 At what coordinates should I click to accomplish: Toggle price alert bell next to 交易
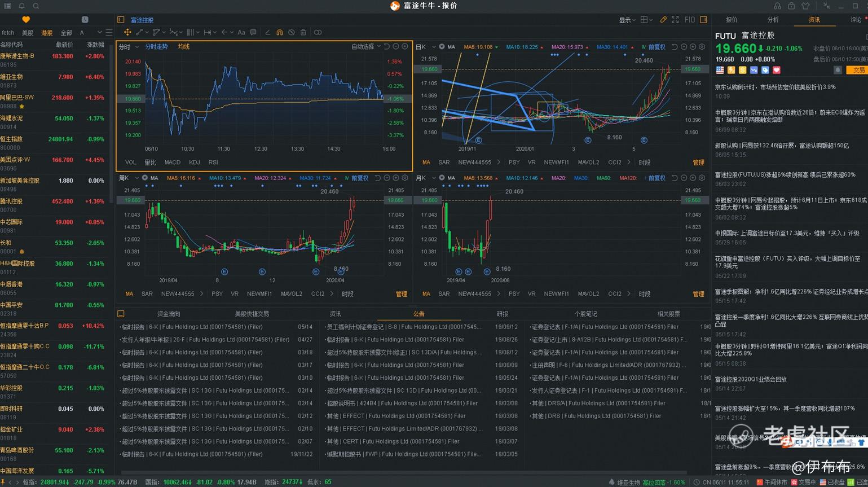tap(838, 70)
